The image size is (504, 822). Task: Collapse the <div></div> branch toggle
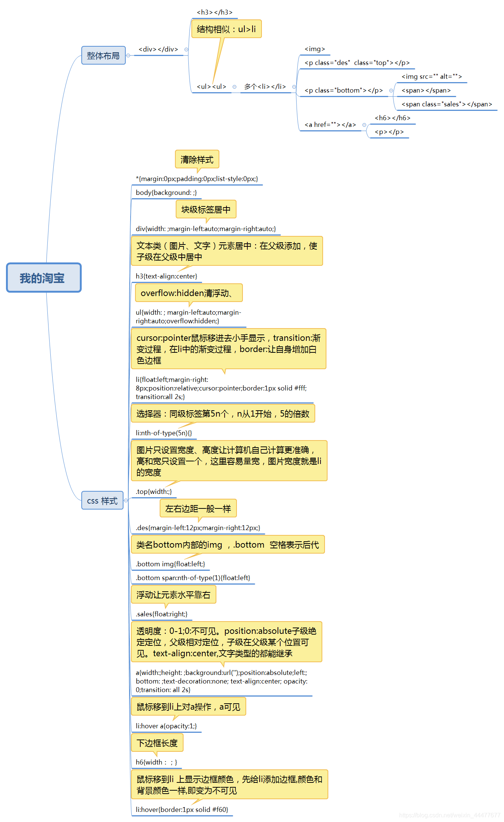click(186, 49)
